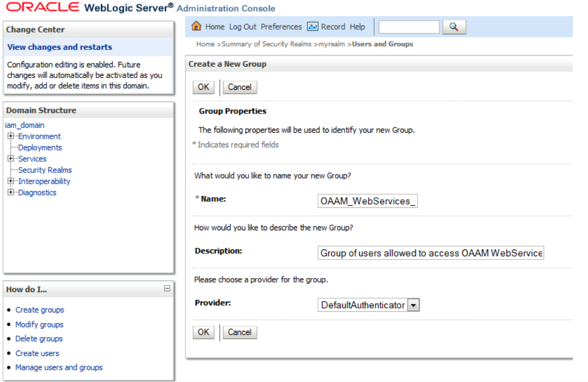Image resolution: width=588 pixels, height=382 pixels.
Task: Minimize the How do I panel
Action: click(167, 289)
